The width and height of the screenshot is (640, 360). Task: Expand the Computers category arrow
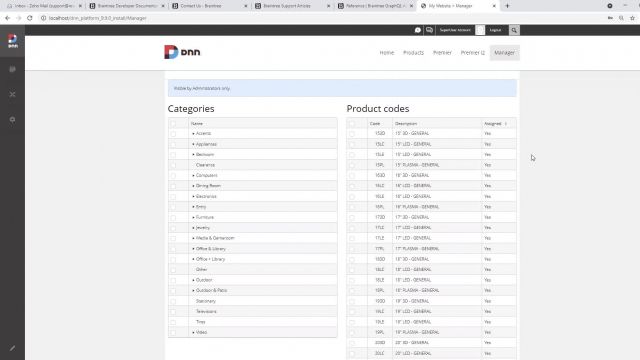click(193, 175)
